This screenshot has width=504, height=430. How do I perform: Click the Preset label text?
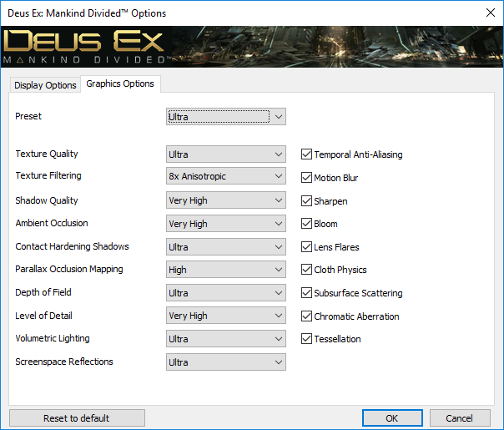[28, 116]
